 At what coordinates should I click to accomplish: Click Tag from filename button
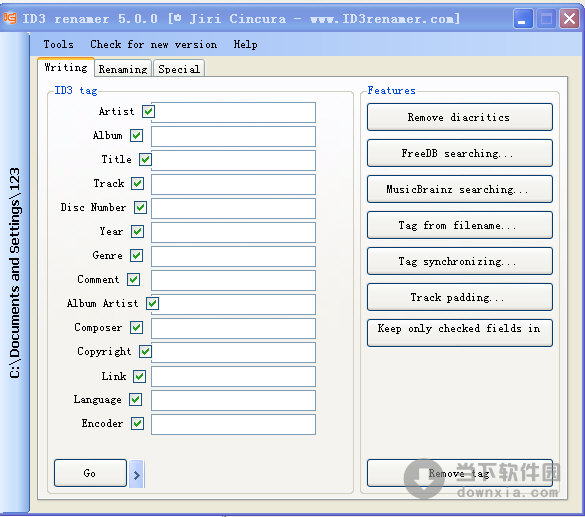coord(460,225)
